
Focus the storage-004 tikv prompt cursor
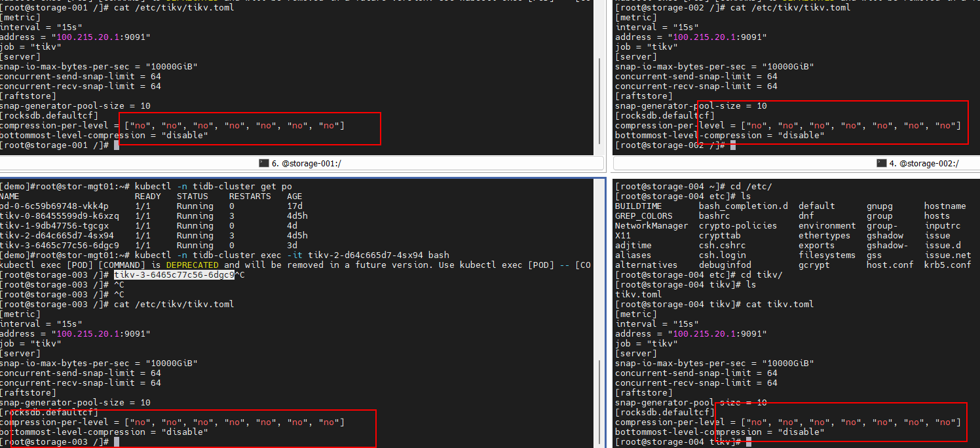coord(749,442)
